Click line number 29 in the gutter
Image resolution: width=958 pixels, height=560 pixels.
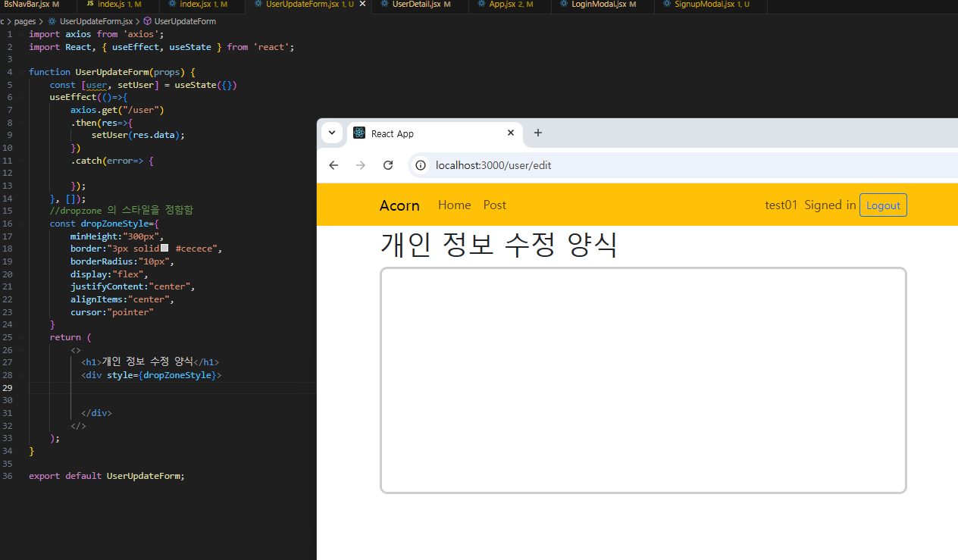(8, 387)
